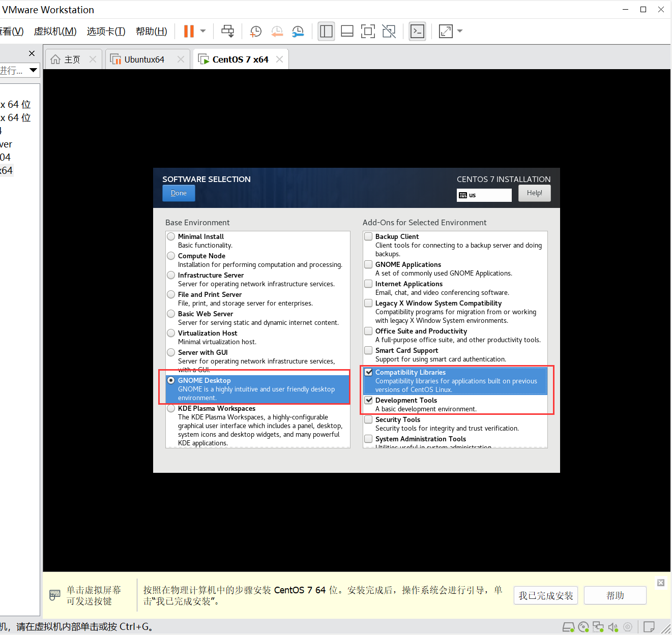This screenshot has height=635, width=672.
Task: Click the full screen mode icon
Action: click(368, 32)
